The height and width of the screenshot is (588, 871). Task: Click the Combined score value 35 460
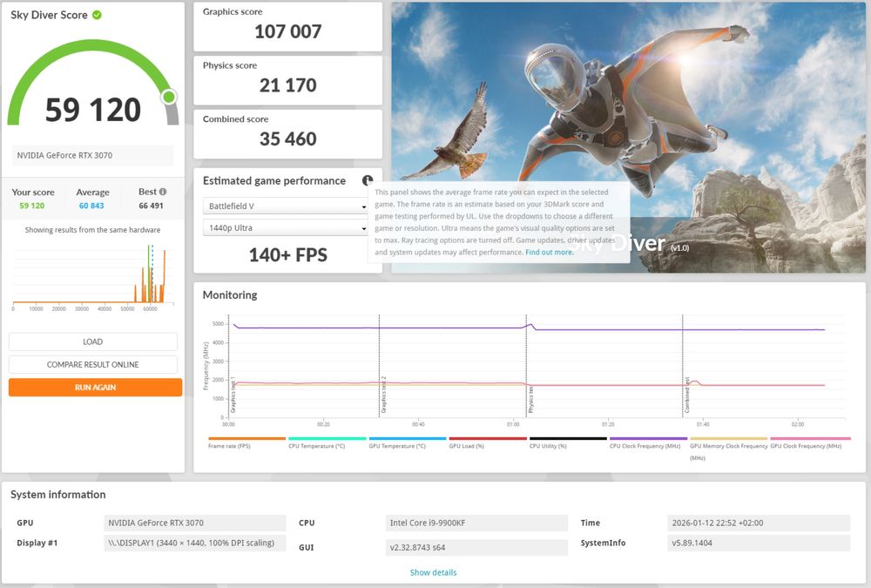(x=287, y=139)
